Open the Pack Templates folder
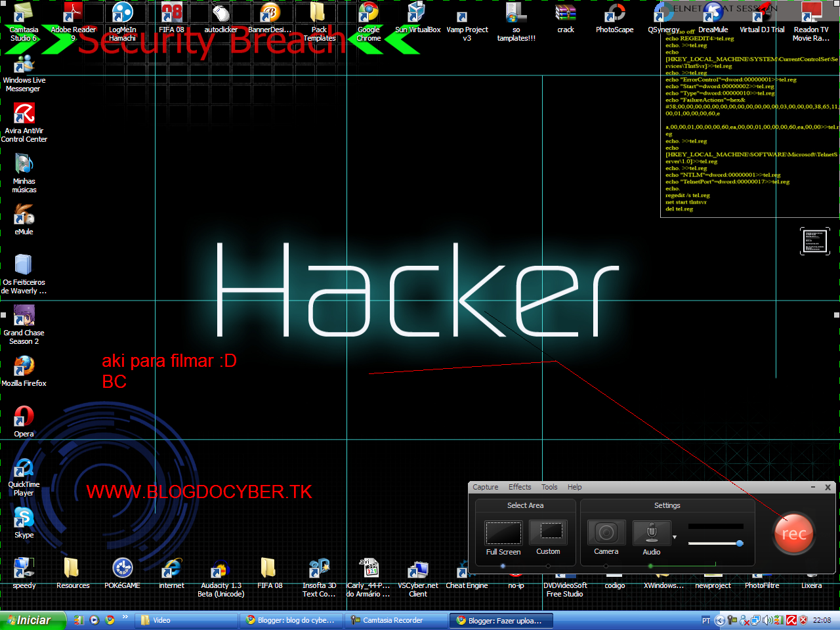The width and height of the screenshot is (840, 630). [319, 22]
